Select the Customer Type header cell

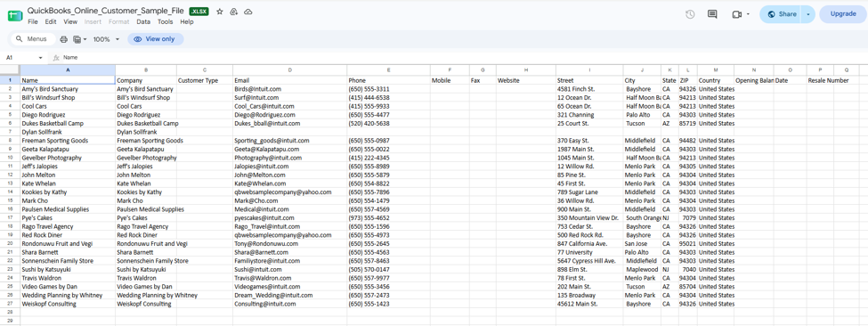205,80
